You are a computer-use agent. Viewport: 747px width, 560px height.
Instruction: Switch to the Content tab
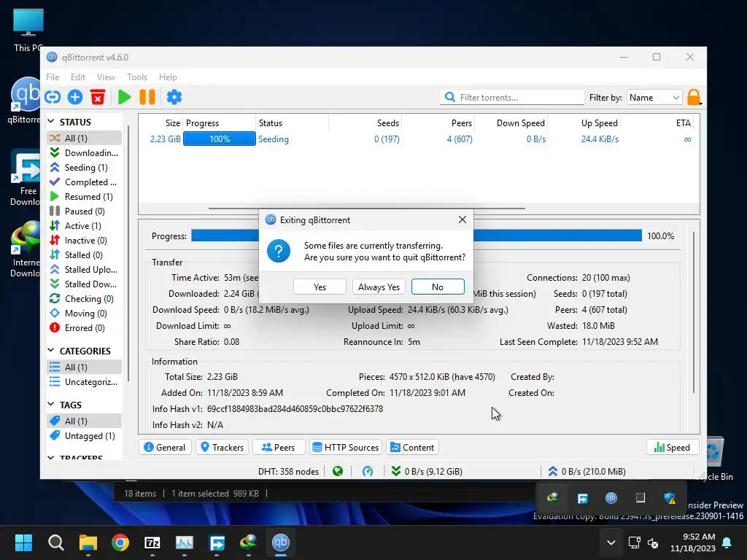tap(412, 447)
